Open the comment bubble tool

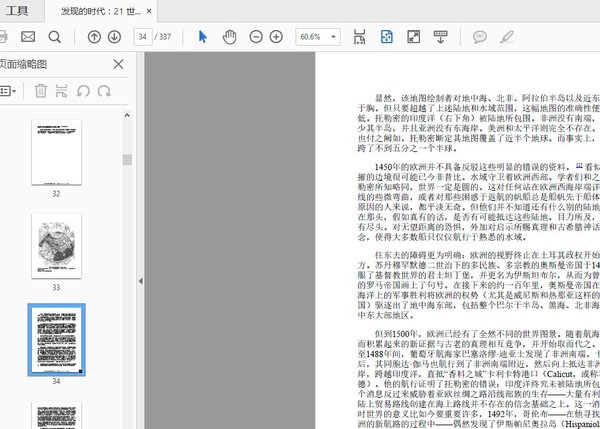(x=479, y=37)
